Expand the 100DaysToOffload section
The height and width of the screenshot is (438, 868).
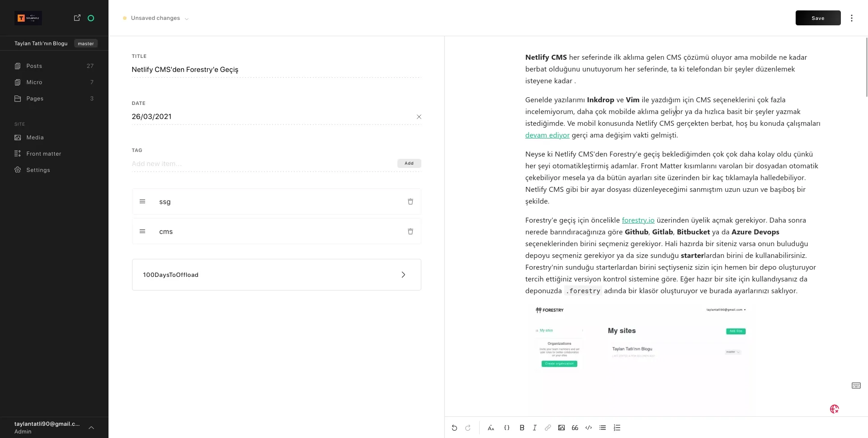pyautogui.click(x=403, y=275)
